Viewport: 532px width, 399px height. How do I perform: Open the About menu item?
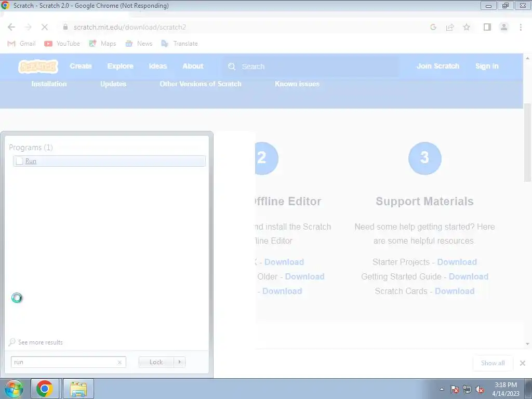193,66
